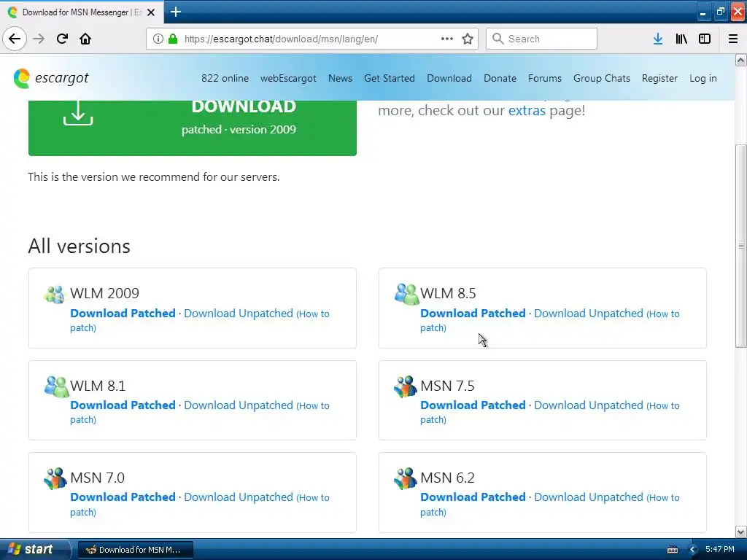Screen dimensions: 747x560
Task: Click the MSN 7.0 messenger icon
Action: pyautogui.click(x=55, y=478)
